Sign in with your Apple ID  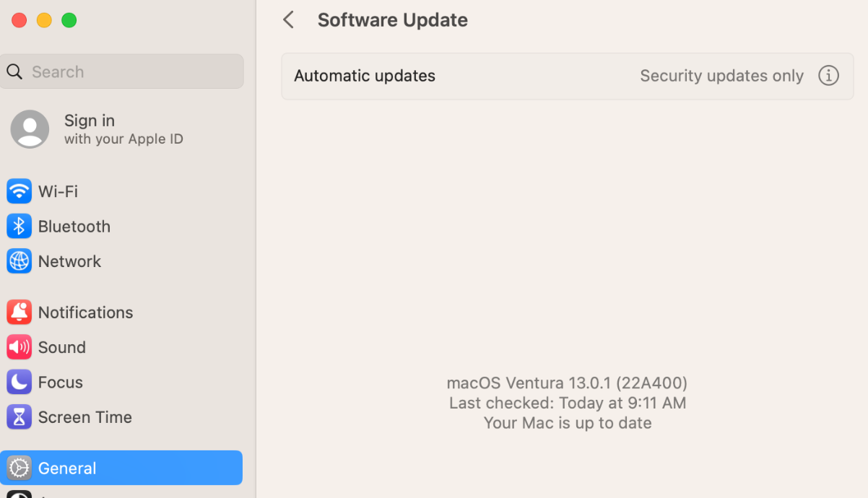[123, 129]
